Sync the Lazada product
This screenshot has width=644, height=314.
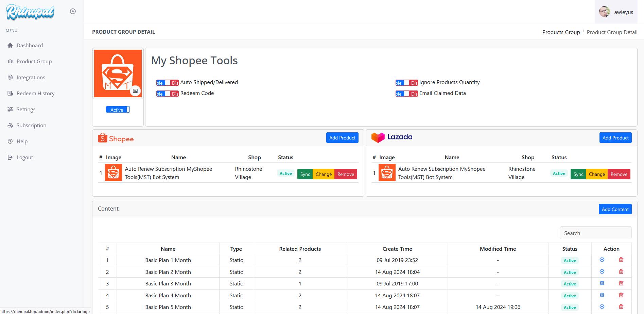pyautogui.click(x=578, y=174)
